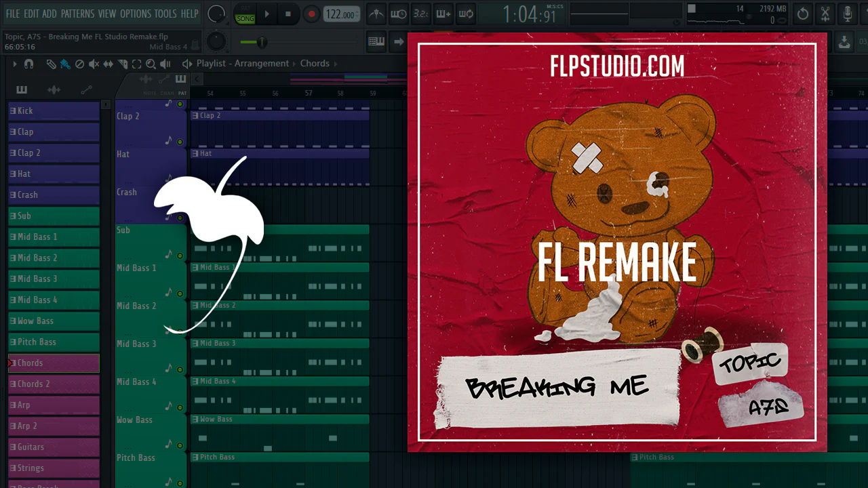
Task: Toggle the metronome icon
Action: click(x=376, y=14)
